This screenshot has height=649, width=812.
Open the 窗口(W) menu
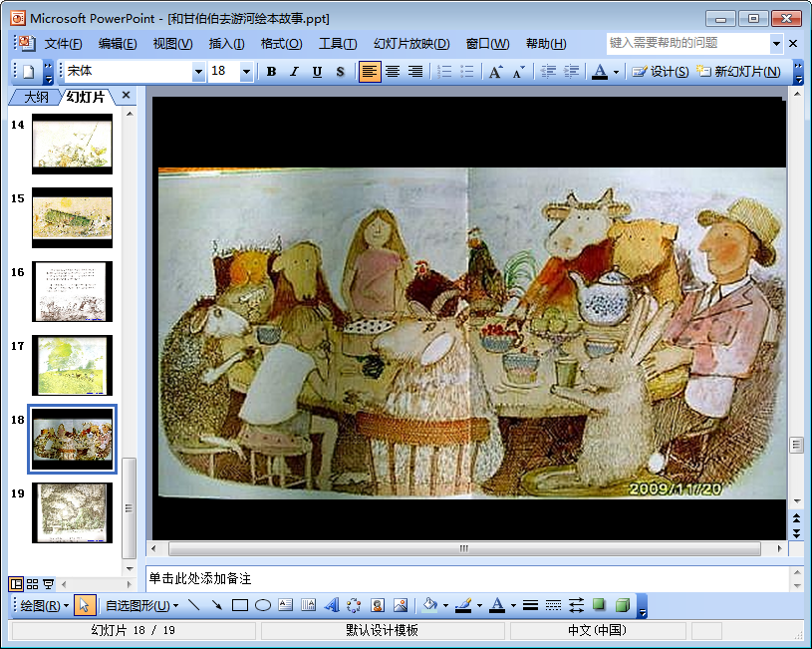pos(487,44)
